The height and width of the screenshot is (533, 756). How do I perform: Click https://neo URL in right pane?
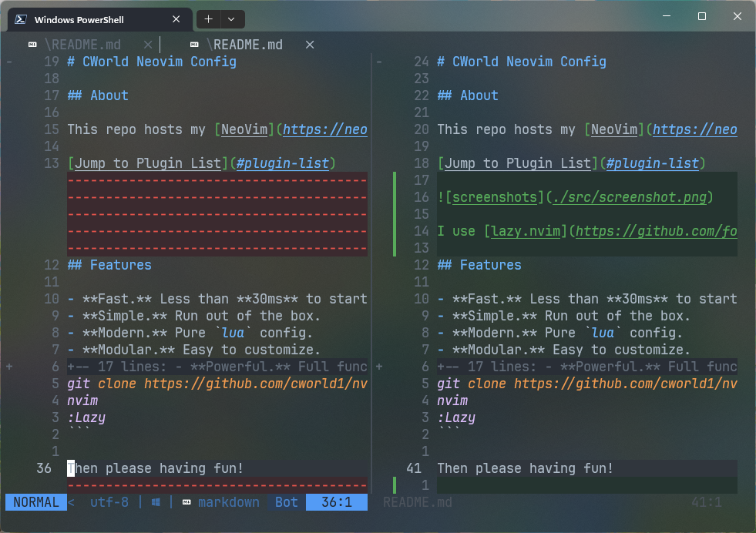[x=695, y=129]
